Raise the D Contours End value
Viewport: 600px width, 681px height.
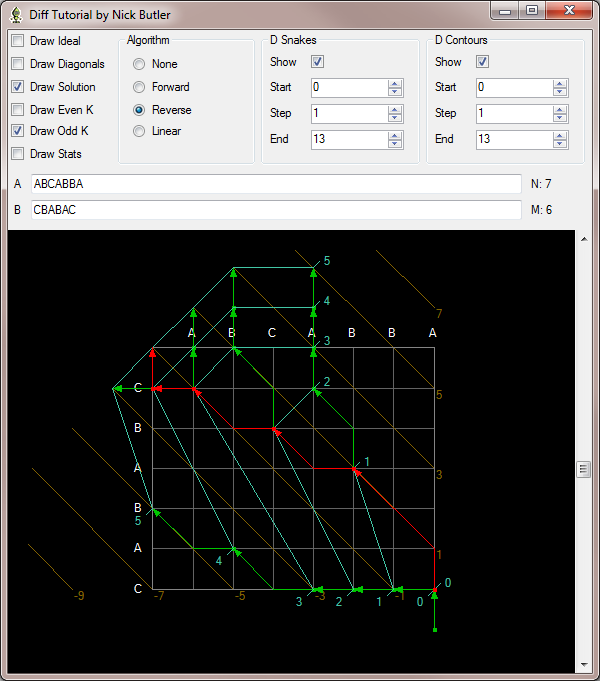point(560,136)
